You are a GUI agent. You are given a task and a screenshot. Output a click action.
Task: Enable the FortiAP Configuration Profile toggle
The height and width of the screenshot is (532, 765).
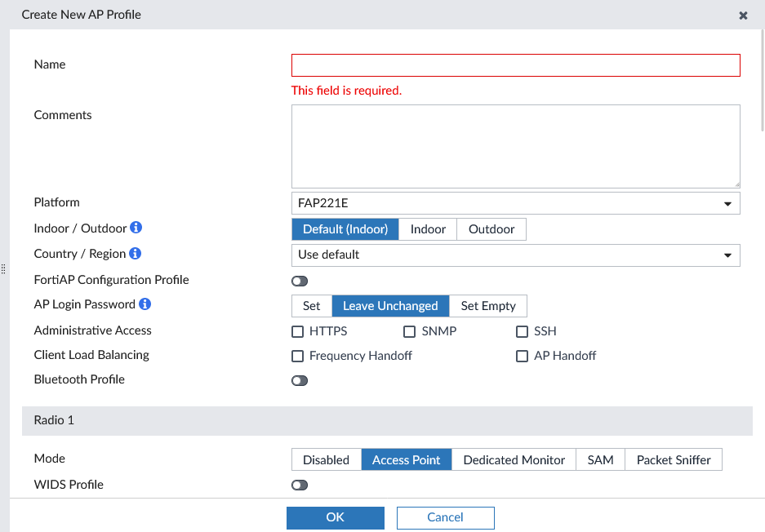point(300,281)
